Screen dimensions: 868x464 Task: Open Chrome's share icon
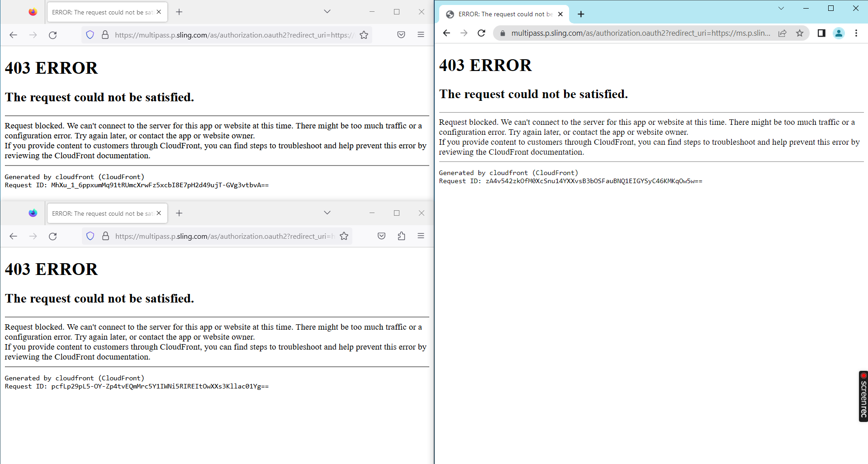(783, 33)
